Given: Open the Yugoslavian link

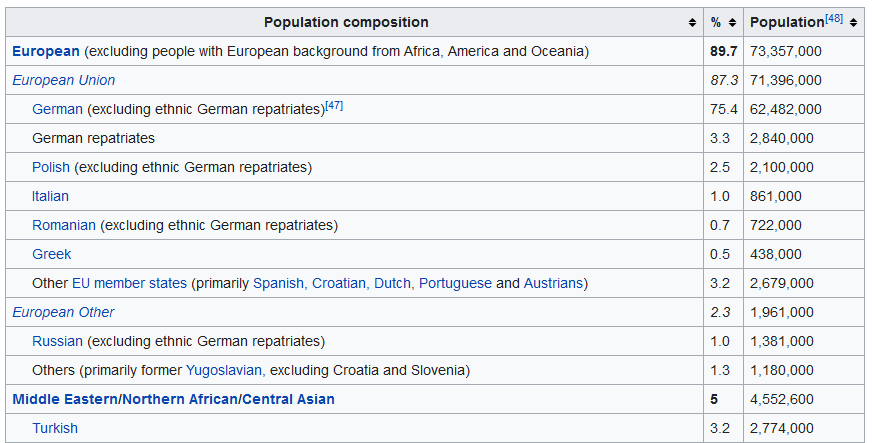Looking at the screenshot, I should (x=224, y=370).
